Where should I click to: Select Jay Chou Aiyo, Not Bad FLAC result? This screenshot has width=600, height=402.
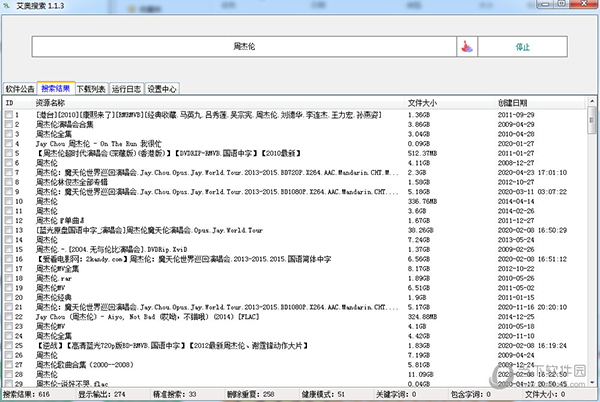148,317
